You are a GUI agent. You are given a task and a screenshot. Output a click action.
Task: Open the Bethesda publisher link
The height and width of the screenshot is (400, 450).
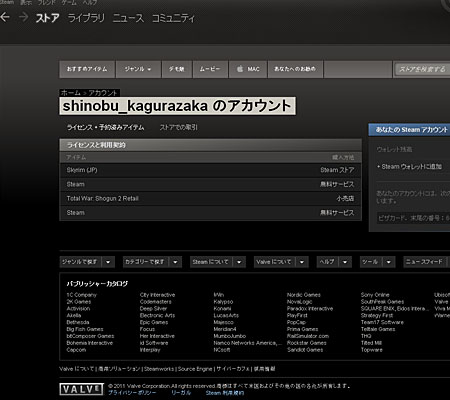coord(78,322)
